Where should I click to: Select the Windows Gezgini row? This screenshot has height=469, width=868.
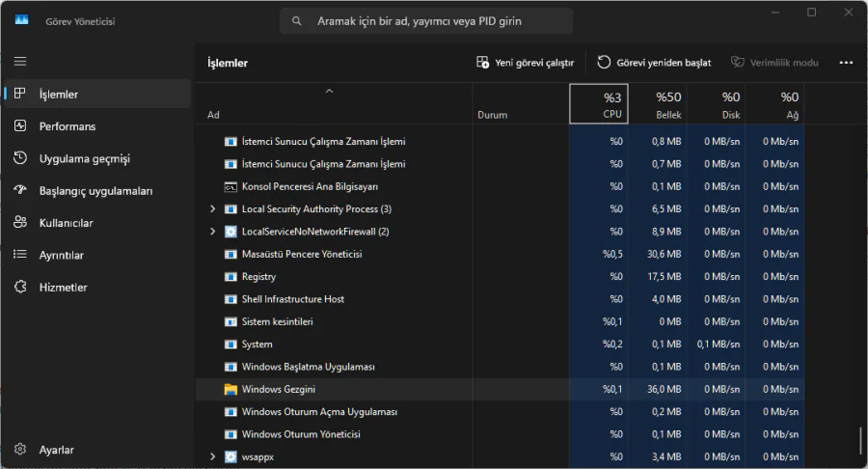[x=500, y=389]
